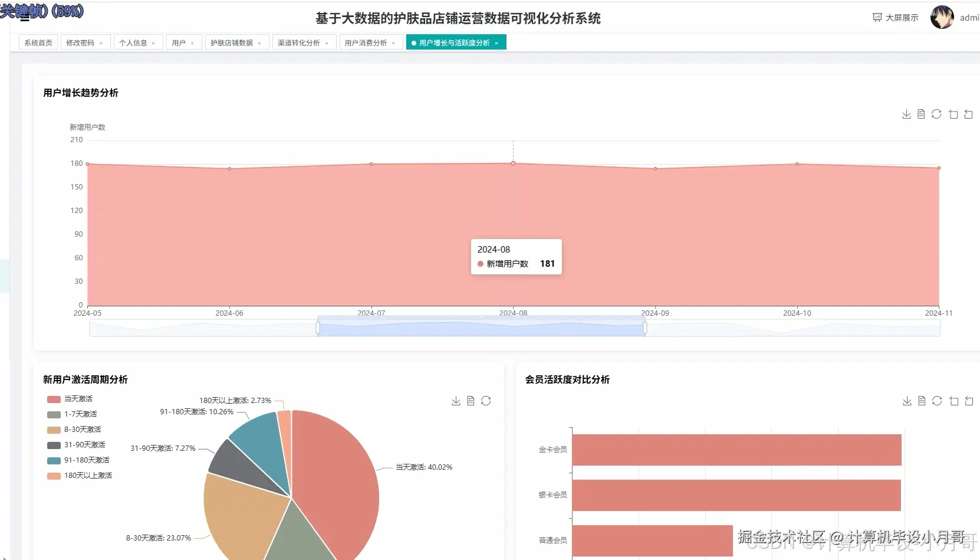The height and width of the screenshot is (560, 980).
Task: Open data view for the user growth trend chart
Action: coord(921,114)
